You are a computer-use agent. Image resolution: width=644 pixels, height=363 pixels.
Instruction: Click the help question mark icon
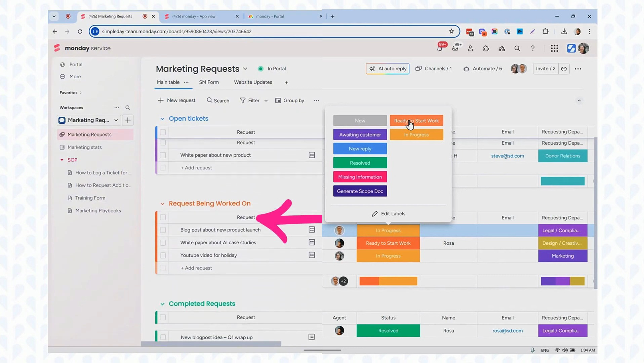533,49
